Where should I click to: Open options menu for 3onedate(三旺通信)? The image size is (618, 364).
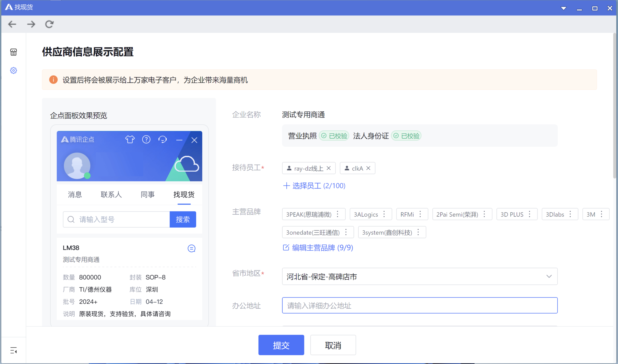(346, 232)
